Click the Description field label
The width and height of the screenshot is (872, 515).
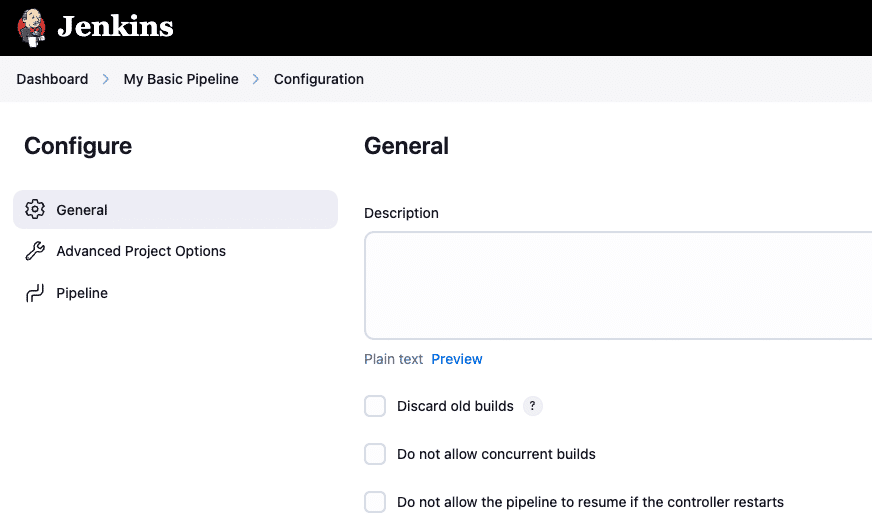401,213
